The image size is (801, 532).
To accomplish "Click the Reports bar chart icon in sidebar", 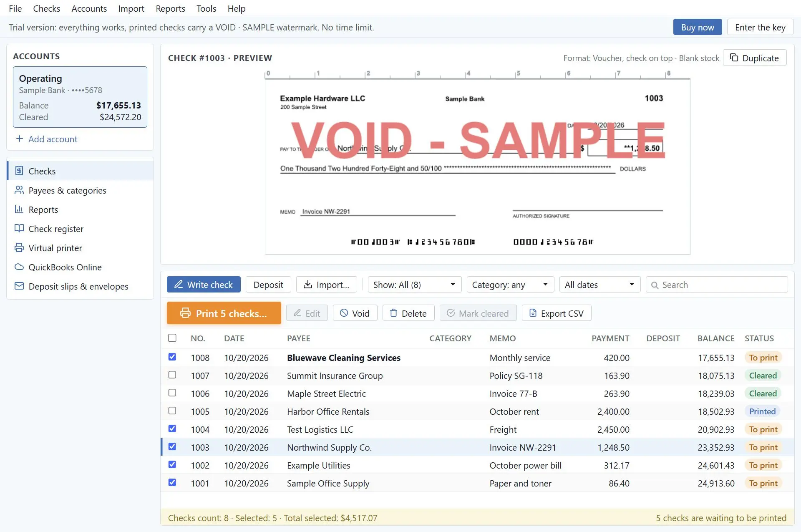I will 19,209.
